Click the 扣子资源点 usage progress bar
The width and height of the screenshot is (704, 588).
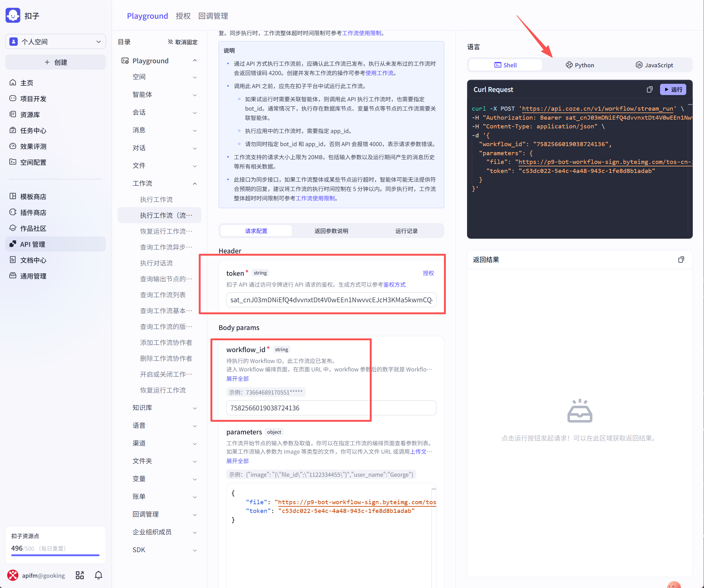55,555
